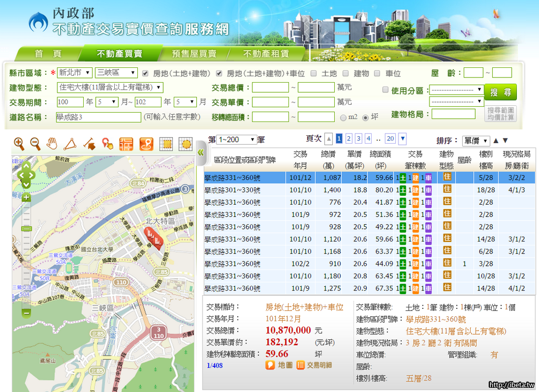Open the 建物型態 building type dropdown
Viewport: 539px width, 392px height.
[x=110, y=87]
